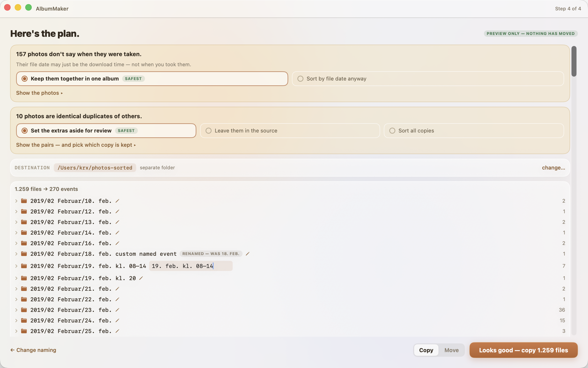The image size is (588, 368).
Task: Select Sort by file date anyway option
Action: (x=428, y=79)
